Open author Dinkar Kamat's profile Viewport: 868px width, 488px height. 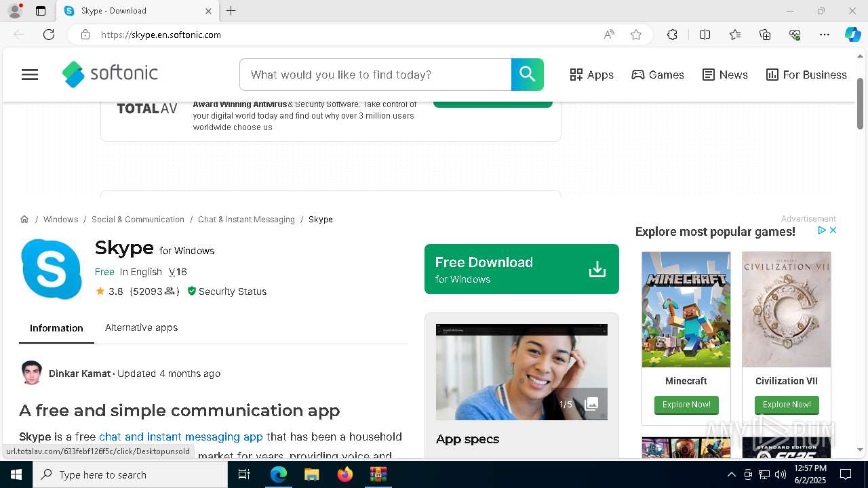click(x=79, y=373)
